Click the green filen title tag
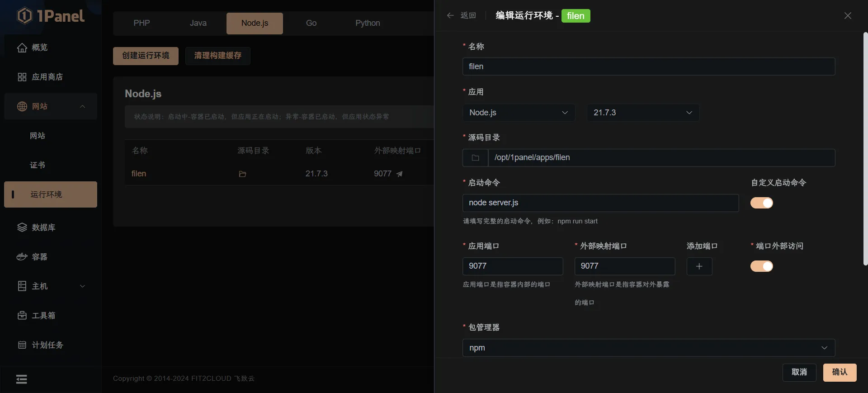The height and width of the screenshot is (393, 868). point(576,16)
